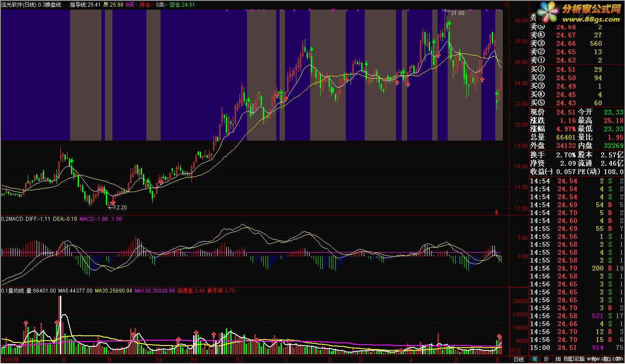Screen dimensions: 625x364
Task: Click the MACD:-1.86 value
Action: coord(94,219)
